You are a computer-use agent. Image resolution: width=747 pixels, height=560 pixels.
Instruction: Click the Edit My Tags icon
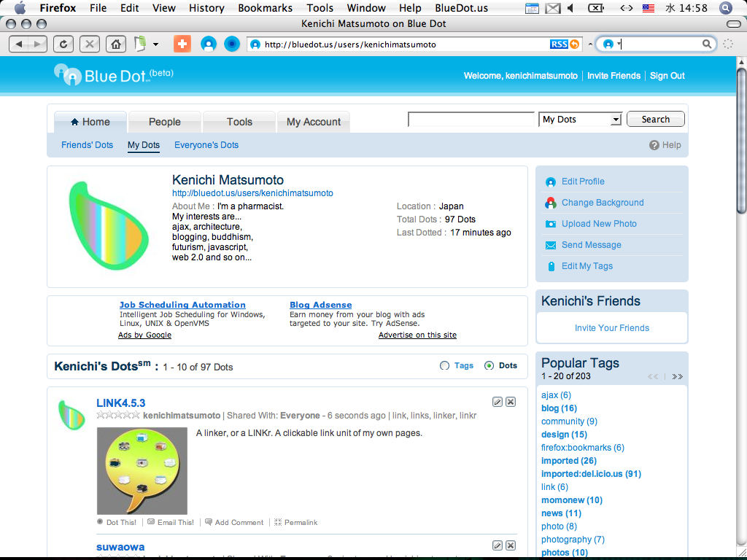click(x=551, y=266)
